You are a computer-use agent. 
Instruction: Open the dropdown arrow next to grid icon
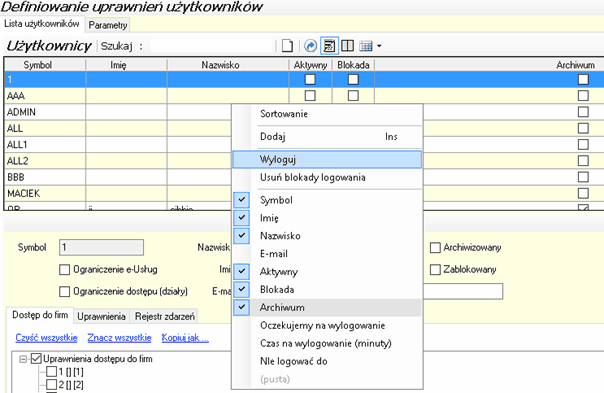point(379,46)
